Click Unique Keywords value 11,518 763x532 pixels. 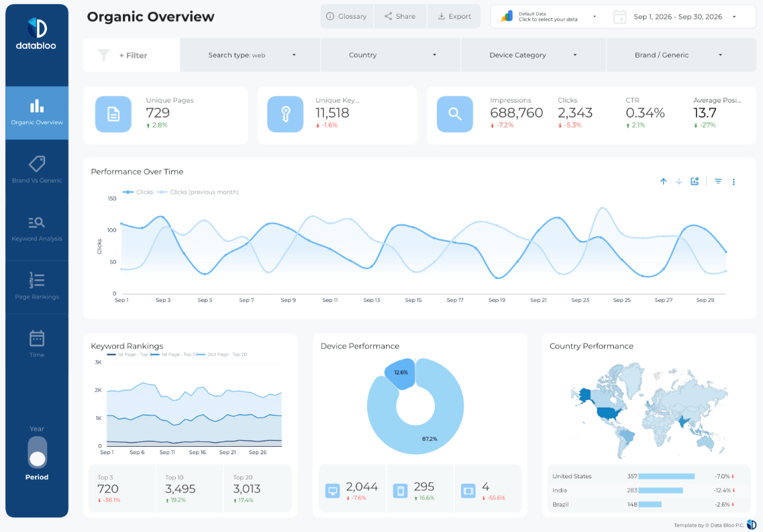point(332,113)
